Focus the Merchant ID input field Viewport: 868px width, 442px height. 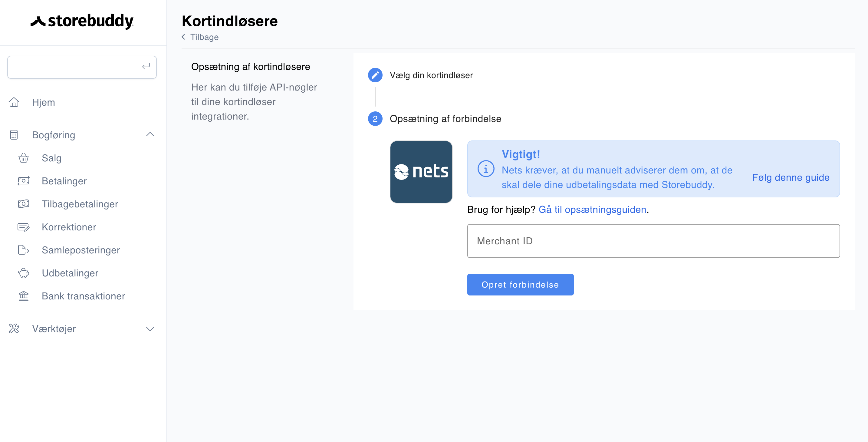653,241
